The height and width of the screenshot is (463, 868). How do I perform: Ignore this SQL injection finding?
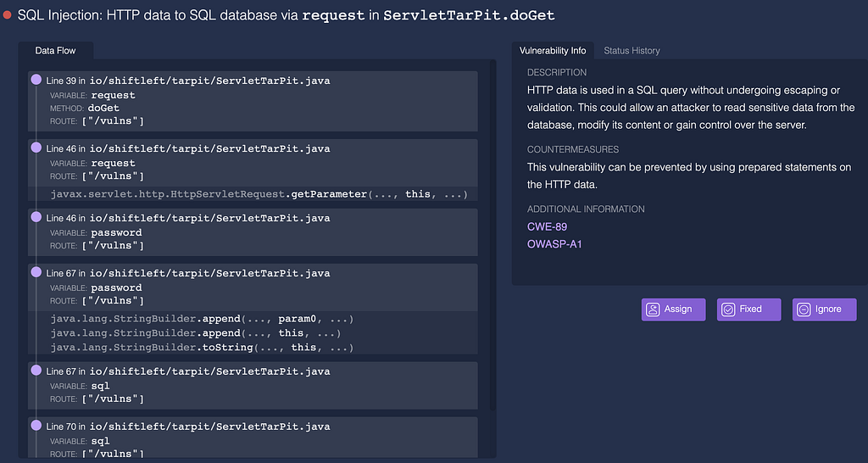824,310
